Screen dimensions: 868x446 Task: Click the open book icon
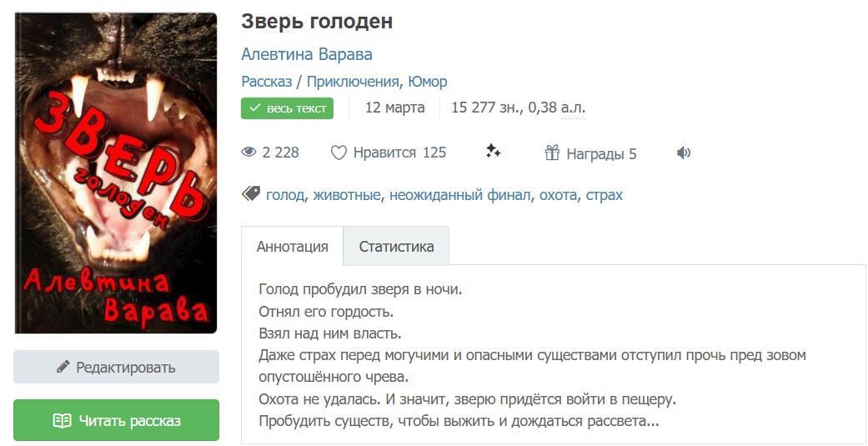[62, 421]
